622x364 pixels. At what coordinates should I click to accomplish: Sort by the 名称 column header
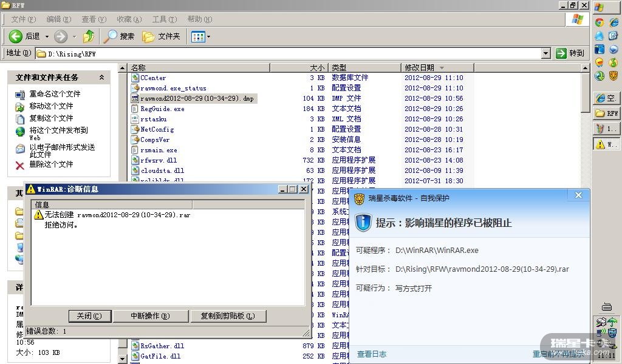(199, 68)
